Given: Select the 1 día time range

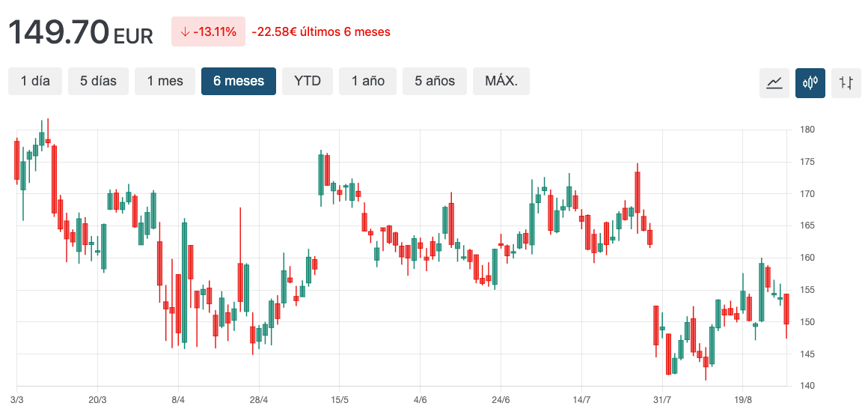Looking at the screenshot, I should tap(35, 81).
